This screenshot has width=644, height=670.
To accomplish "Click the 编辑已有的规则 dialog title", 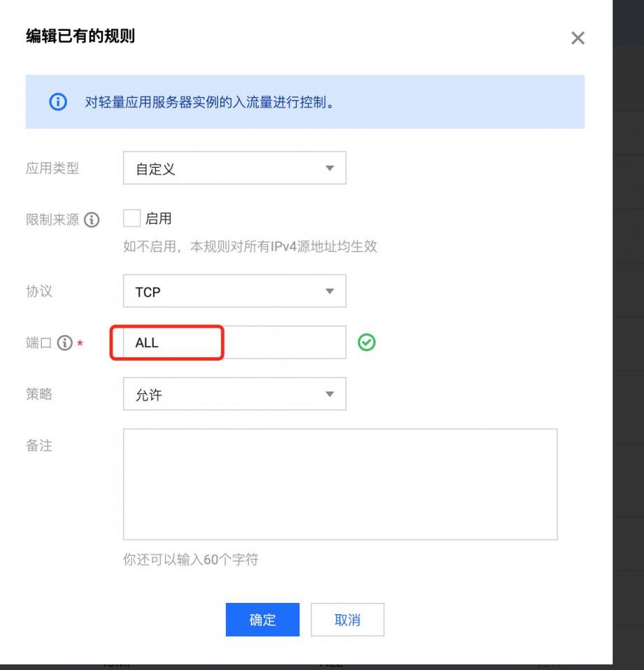I will coord(80,36).
